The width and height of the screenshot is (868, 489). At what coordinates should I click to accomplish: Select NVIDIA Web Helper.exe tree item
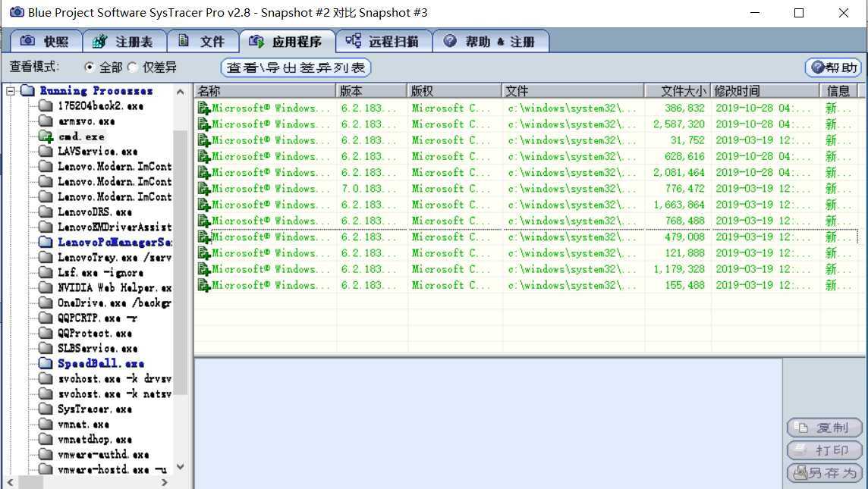(x=115, y=287)
